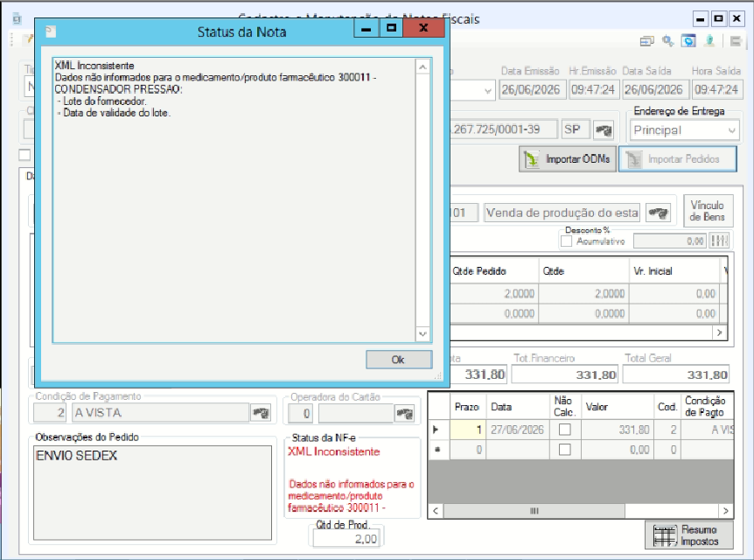Click lookup icon for Condição de Pagamento
The height and width of the screenshot is (560, 754).
point(262,413)
